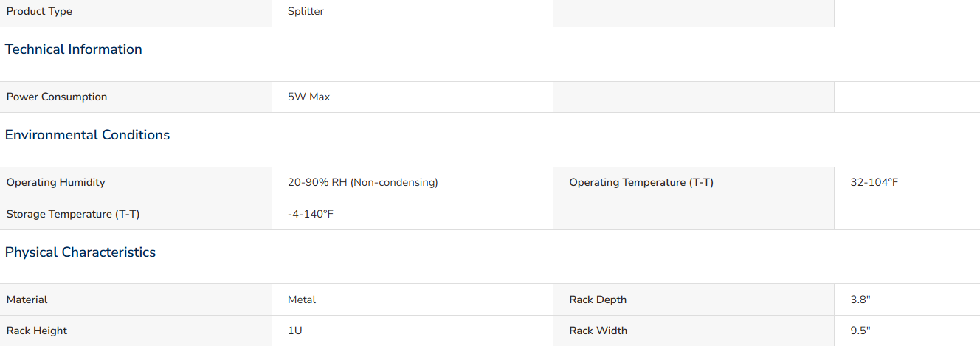Click the Rack Depth label
This screenshot has height=346, width=980.
click(598, 300)
